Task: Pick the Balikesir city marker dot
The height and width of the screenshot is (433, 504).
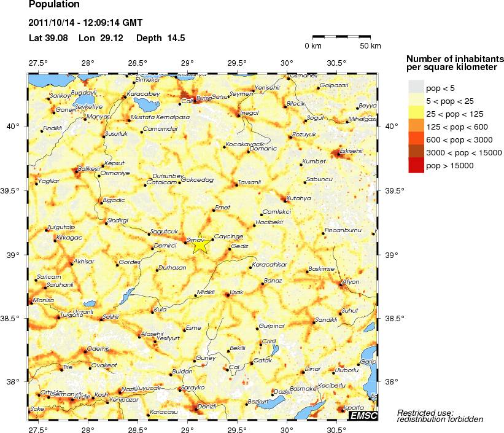Action: coord(76,171)
